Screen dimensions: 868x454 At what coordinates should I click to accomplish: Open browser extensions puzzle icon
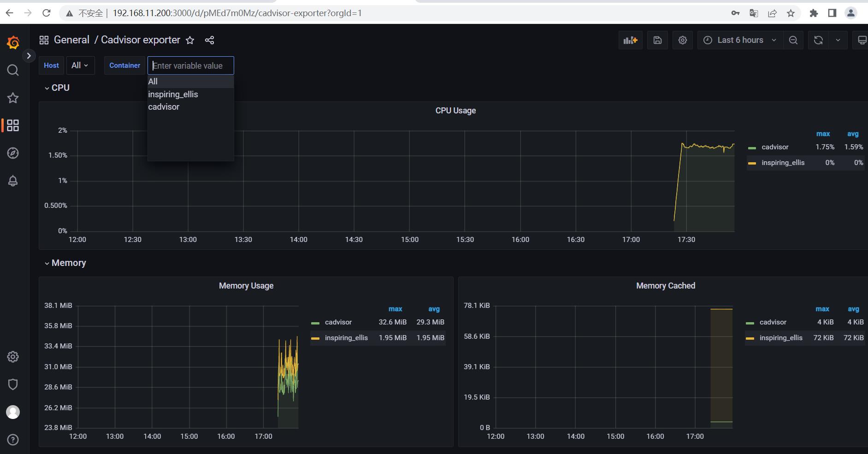click(814, 13)
